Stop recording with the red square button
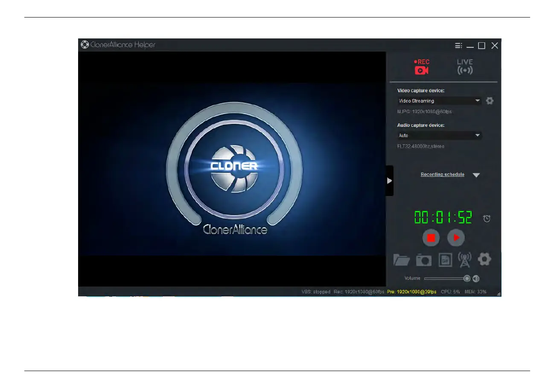The image size is (554, 392). click(x=431, y=237)
